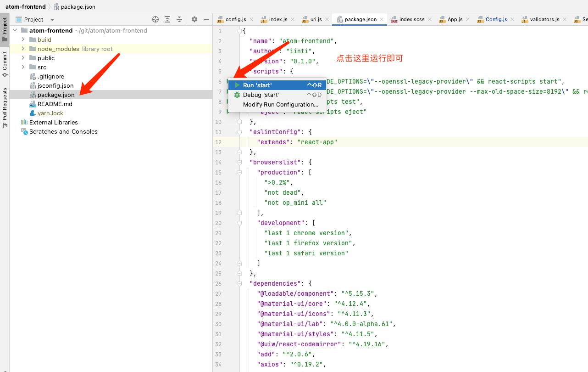This screenshot has height=372, width=588.
Task: Click the "react-app" value on line 12
Action: [317, 142]
